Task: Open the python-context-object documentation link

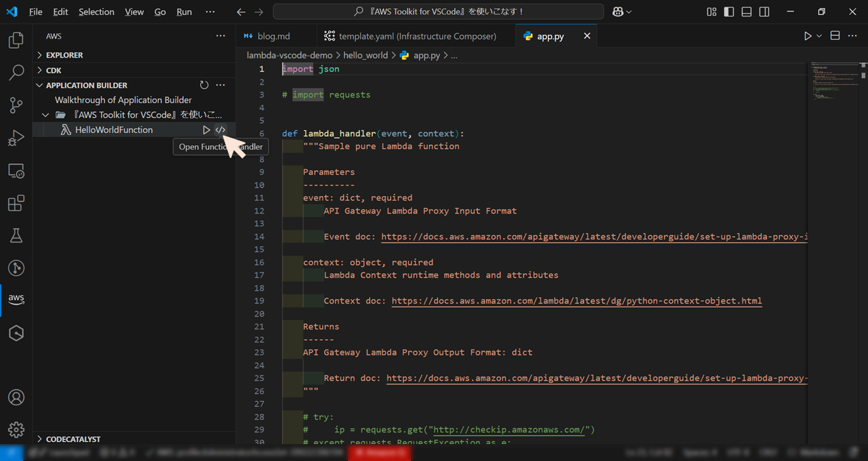Action: (576, 300)
